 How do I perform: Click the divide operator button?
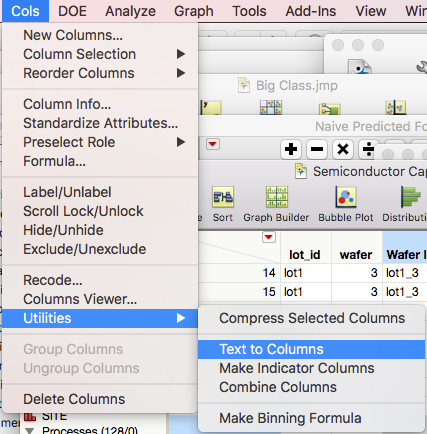368,149
